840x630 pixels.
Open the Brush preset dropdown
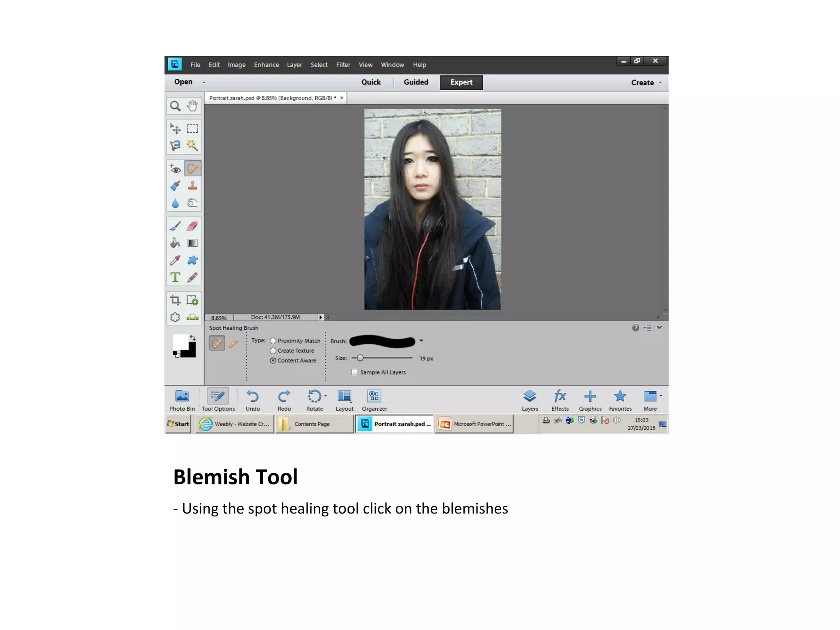[x=421, y=341]
